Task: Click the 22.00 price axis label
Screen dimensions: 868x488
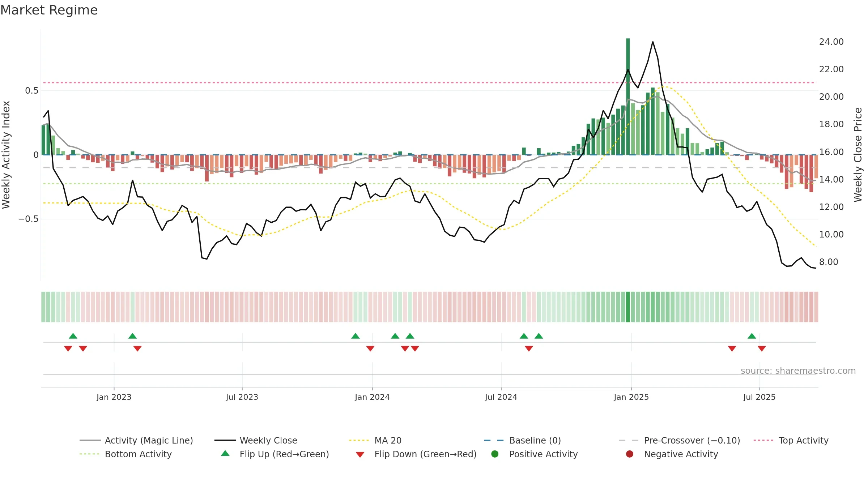Action: point(831,69)
